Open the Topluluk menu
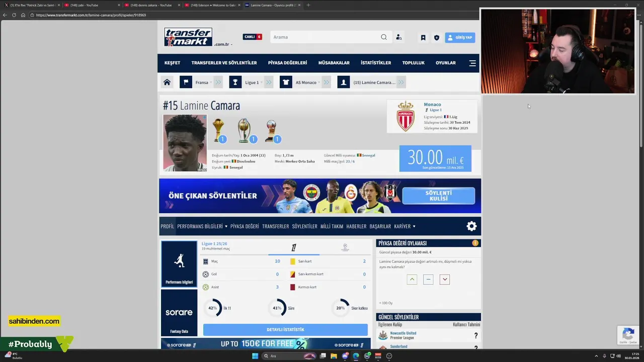The image size is (644, 362). [414, 63]
